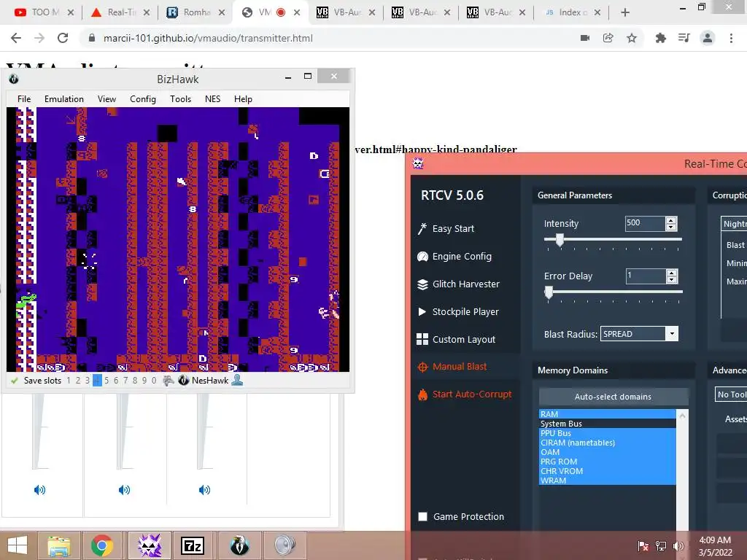This screenshot has width=747, height=560.
Task: Open the BizHawk Tools menu
Action: [x=181, y=99]
